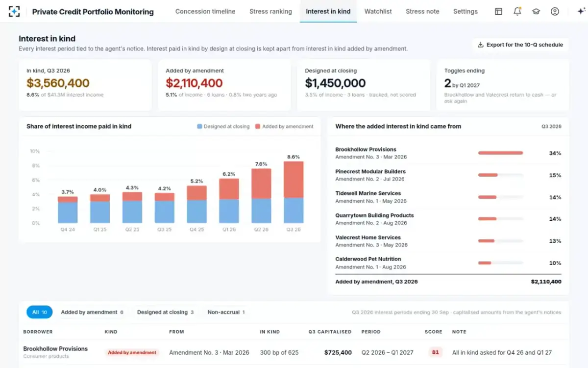Click the app logo icon

coord(15,11)
